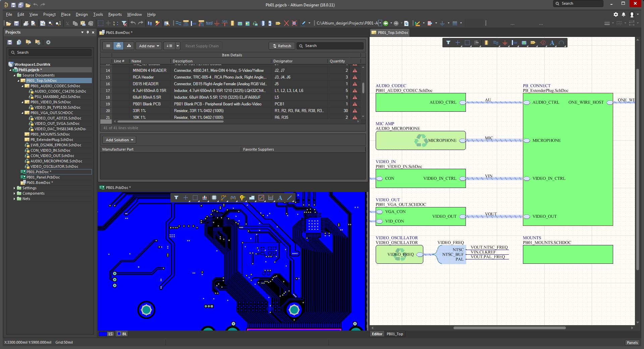644x349 pixels.
Task: Expand the Components folder in project tree
Action: pyautogui.click(x=14, y=193)
